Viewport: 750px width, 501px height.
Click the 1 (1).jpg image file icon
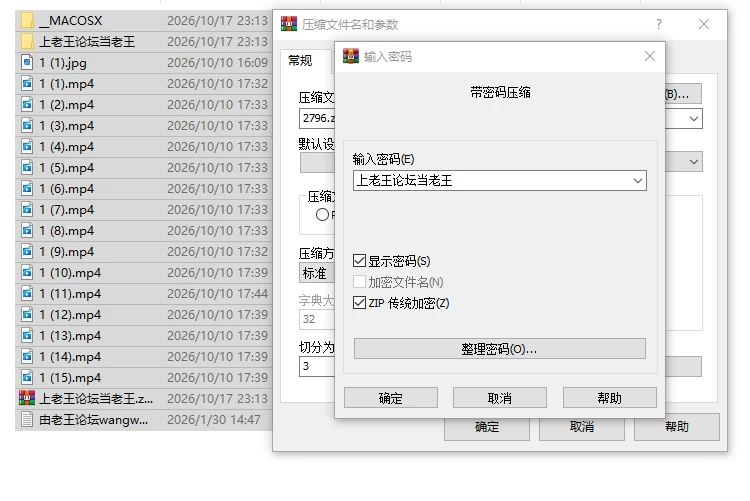coord(27,63)
